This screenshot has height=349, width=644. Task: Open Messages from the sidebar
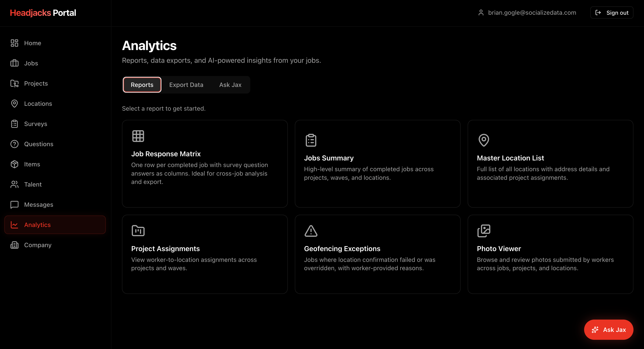pyautogui.click(x=55, y=205)
